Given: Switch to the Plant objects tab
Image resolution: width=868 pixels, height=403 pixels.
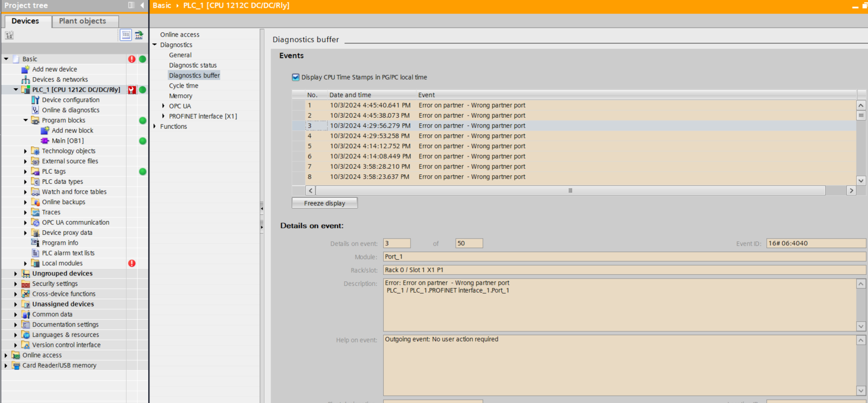Looking at the screenshot, I should (x=82, y=21).
